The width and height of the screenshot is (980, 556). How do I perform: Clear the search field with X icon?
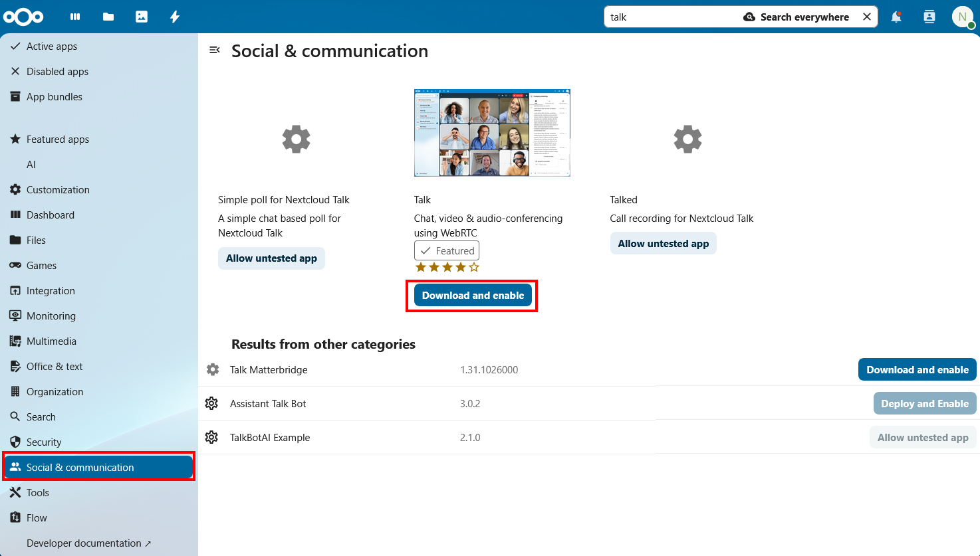coord(867,17)
